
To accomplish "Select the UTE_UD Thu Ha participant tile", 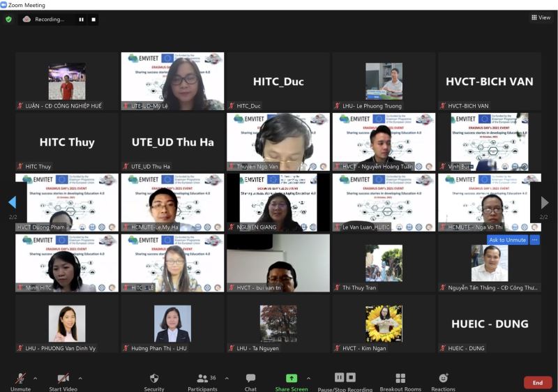I will (172, 142).
